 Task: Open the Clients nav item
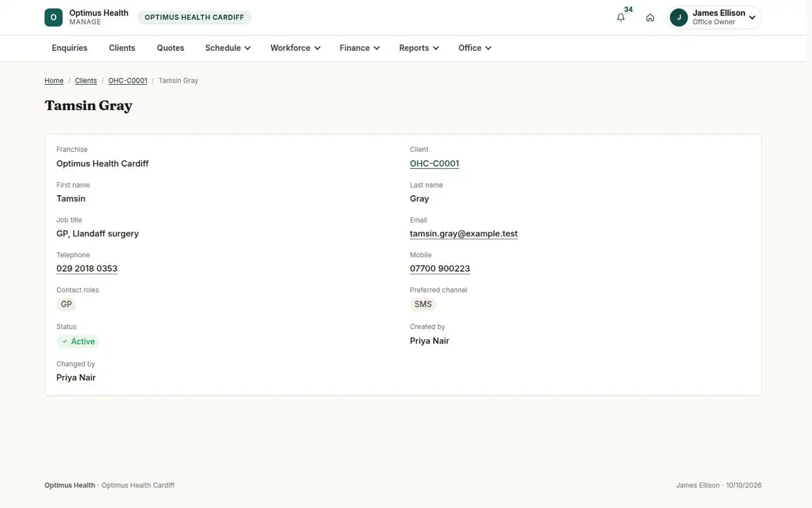click(x=122, y=48)
